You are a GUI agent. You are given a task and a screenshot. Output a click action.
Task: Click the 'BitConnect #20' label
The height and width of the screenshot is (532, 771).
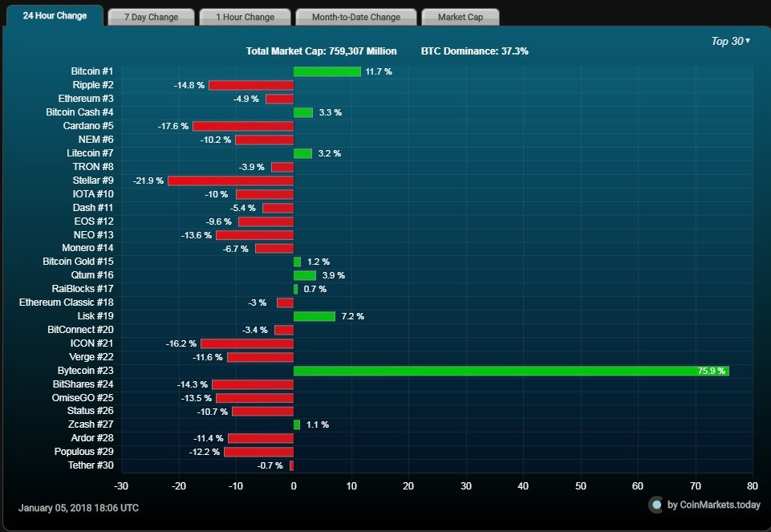[x=80, y=330]
